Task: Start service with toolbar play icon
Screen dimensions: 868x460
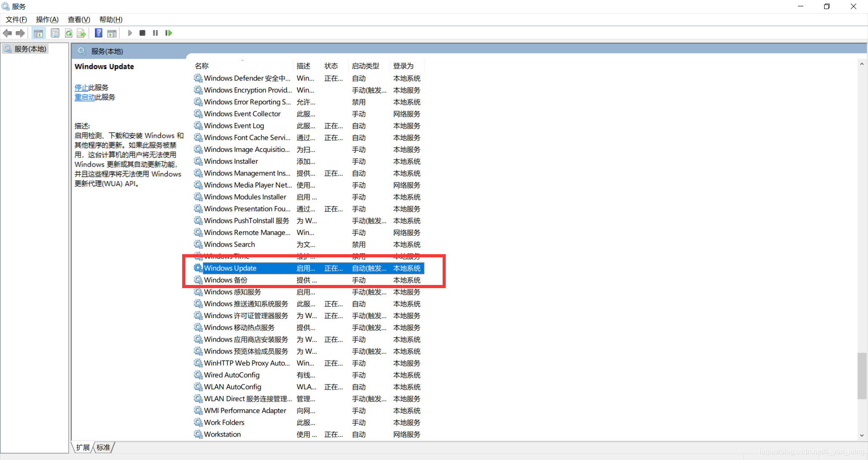Action: pos(130,33)
